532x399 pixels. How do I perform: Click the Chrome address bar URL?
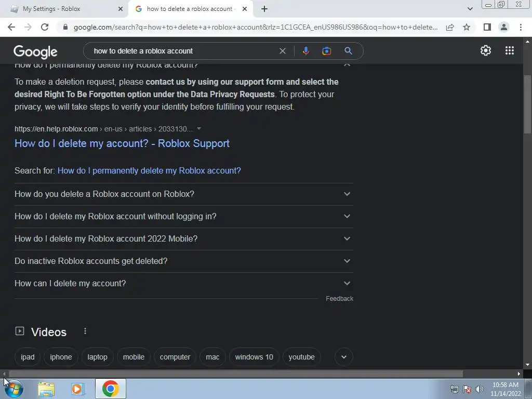(256, 27)
